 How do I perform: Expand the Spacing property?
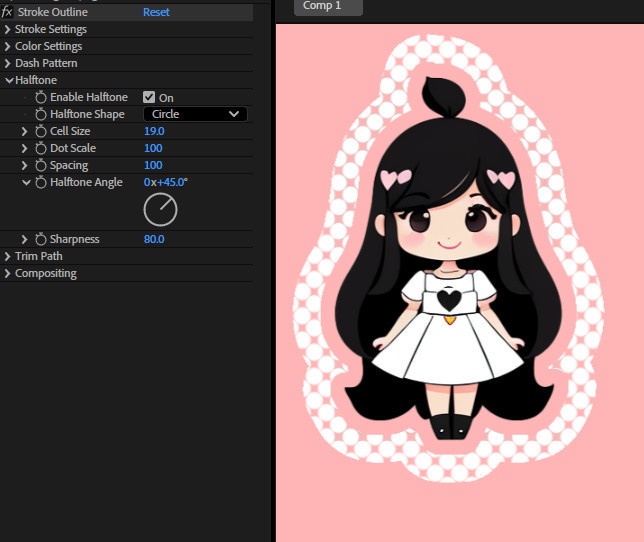click(x=24, y=165)
